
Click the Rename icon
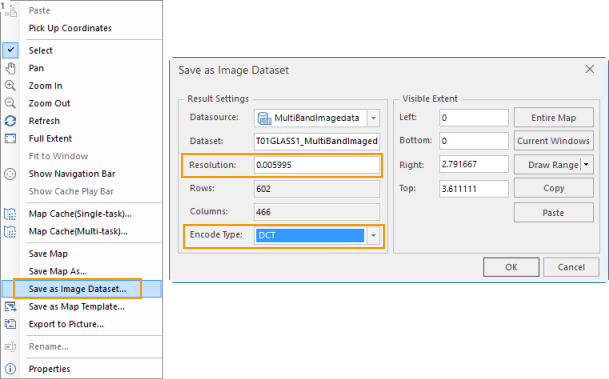(10, 346)
